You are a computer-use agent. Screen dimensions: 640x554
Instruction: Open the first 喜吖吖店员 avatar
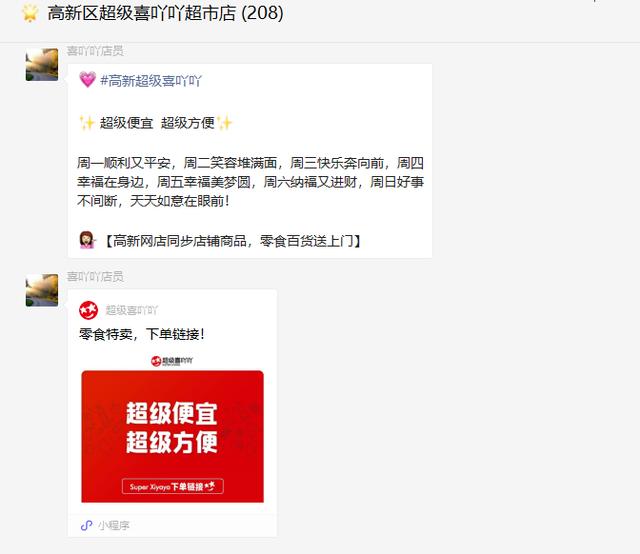[x=42, y=65]
